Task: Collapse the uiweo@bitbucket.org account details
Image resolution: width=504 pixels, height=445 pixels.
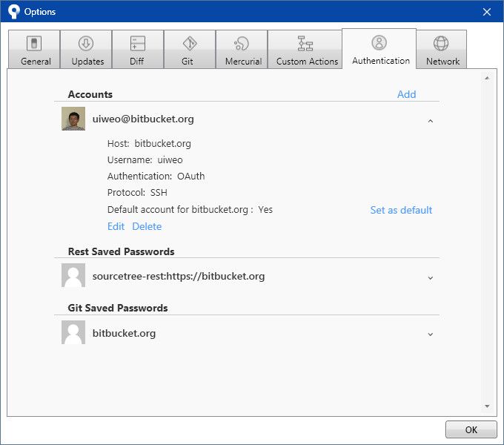Action: pos(431,121)
